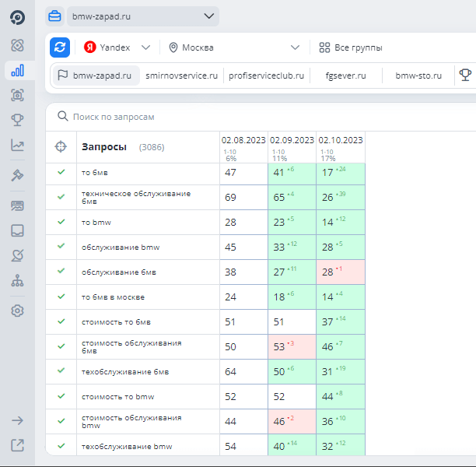The image size is (476, 467).
Task: Open the sitemap structure icon
Action: 17,280
